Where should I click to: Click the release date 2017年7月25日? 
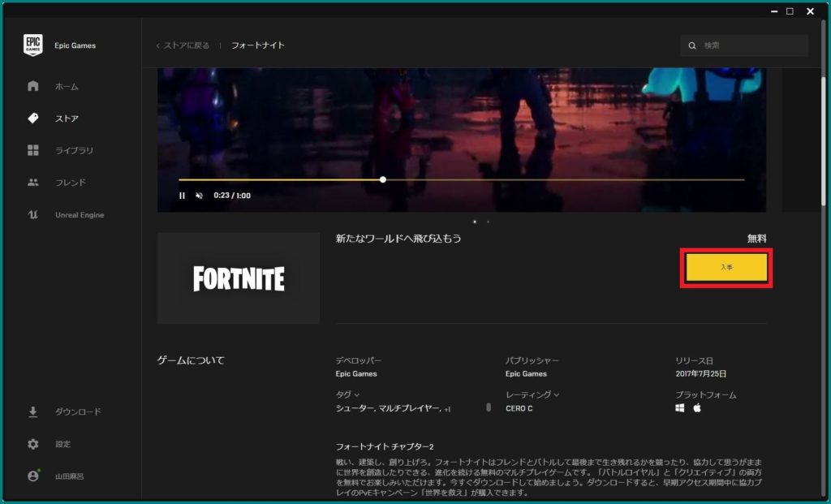point(700,373)
